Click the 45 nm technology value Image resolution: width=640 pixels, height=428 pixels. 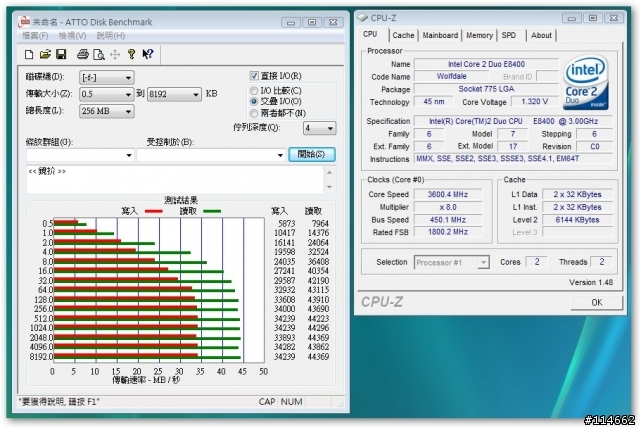pos(433,102)
